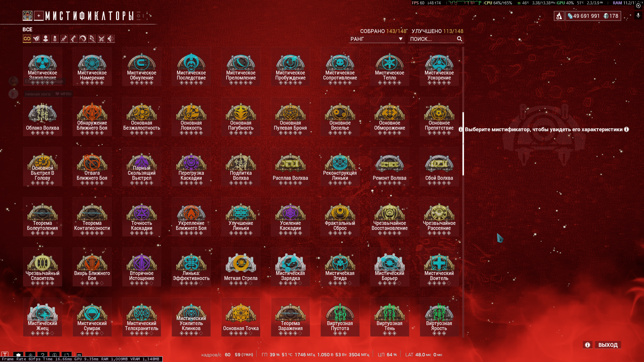
Task: Select the Обнаружение Ближнего Боя arcane
Action: click(x=92, y=117)
